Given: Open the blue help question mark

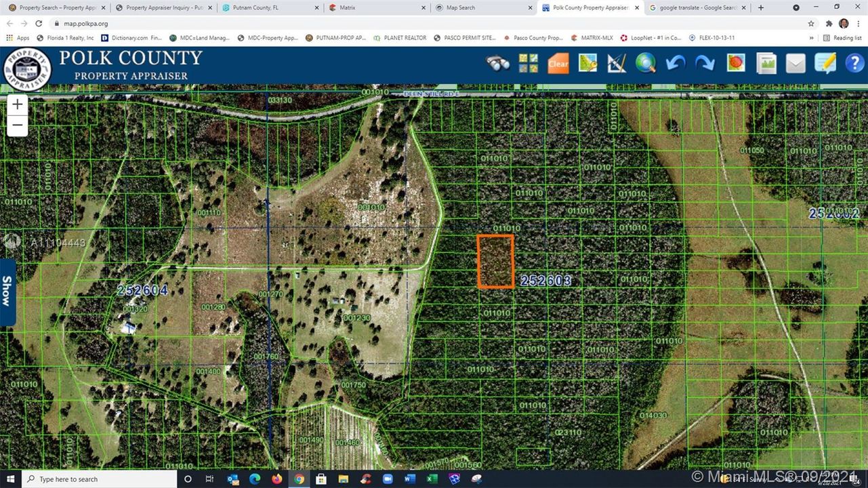Looking at the screenshot, I should pyautogui.click(x=854, y=64).
